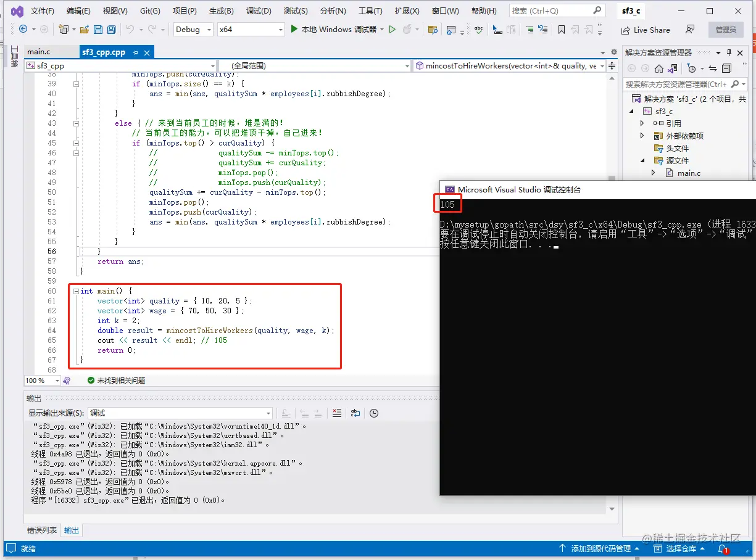The image size is (756, 560).
Task: Expand 外部依赖项 node
Action: (x=642, y=136)
